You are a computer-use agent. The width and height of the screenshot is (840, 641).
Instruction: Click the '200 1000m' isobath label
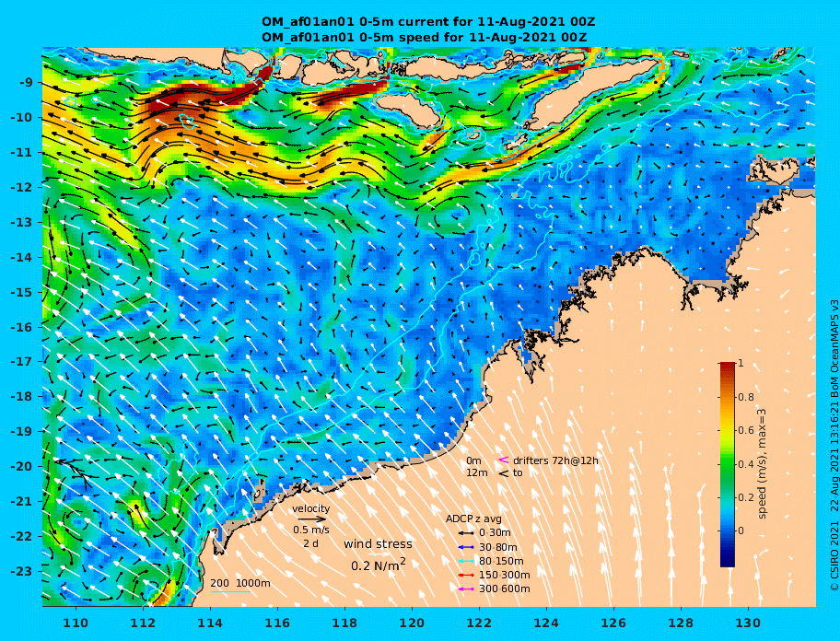tap(240, 583)
